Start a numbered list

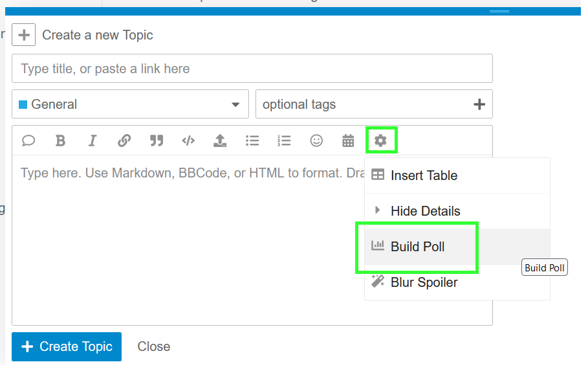coord(284,141)
